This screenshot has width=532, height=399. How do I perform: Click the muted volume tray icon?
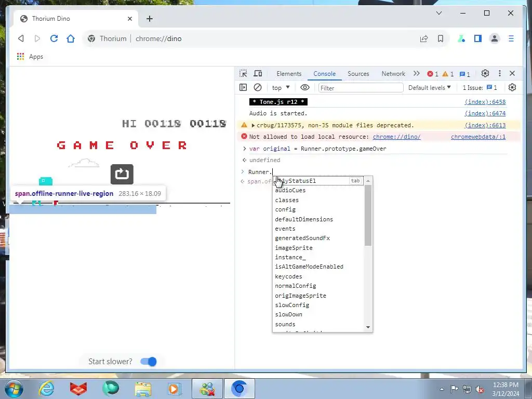point(480,389)
